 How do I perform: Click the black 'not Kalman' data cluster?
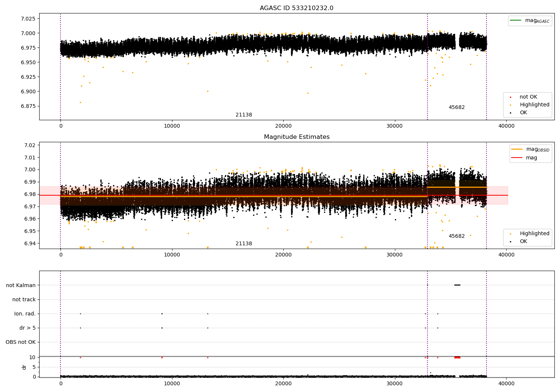(457, 285)
